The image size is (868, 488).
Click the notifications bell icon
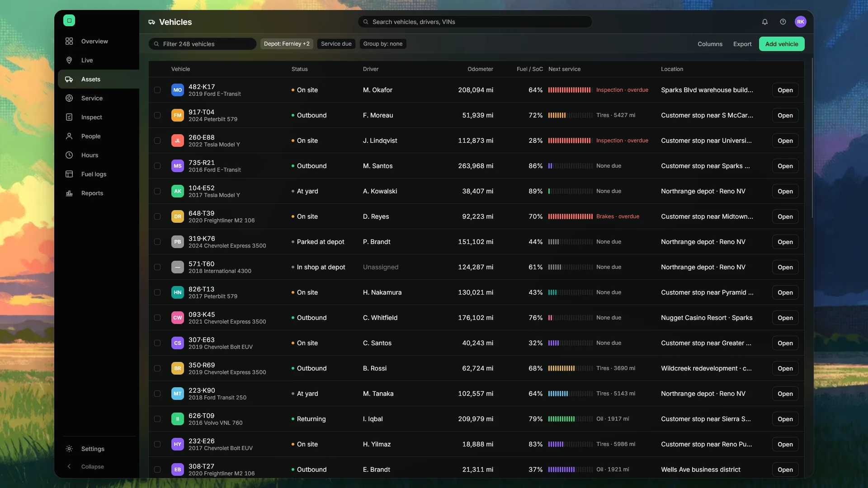tap(765, 22)
